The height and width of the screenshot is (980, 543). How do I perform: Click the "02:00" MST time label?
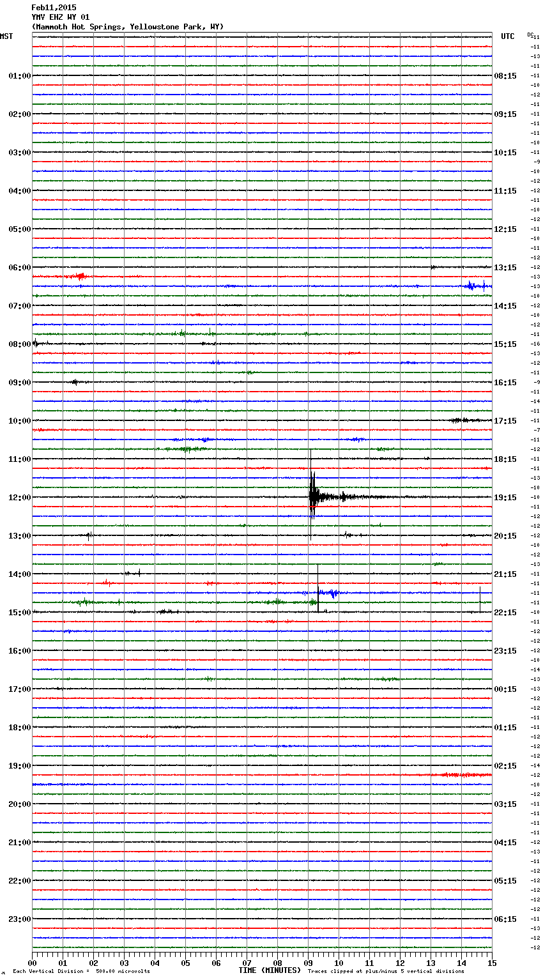point(20,114)
